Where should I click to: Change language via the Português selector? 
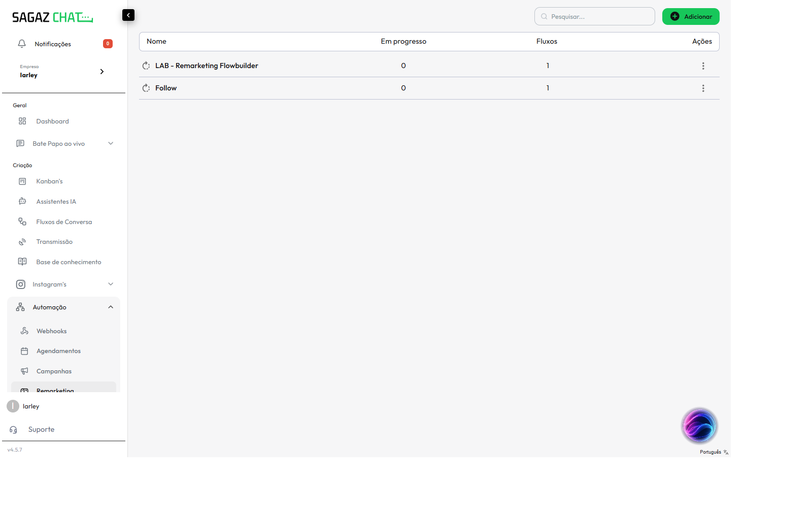(x=714, y=452)
